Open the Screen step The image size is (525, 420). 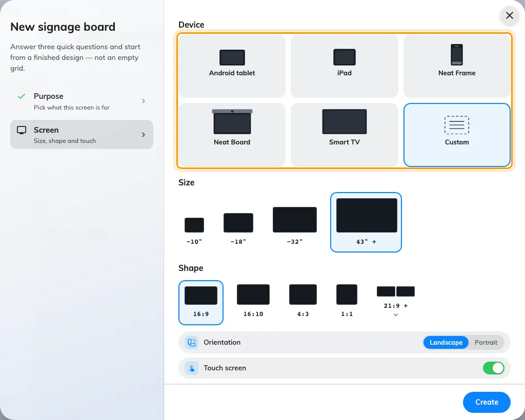82,134
